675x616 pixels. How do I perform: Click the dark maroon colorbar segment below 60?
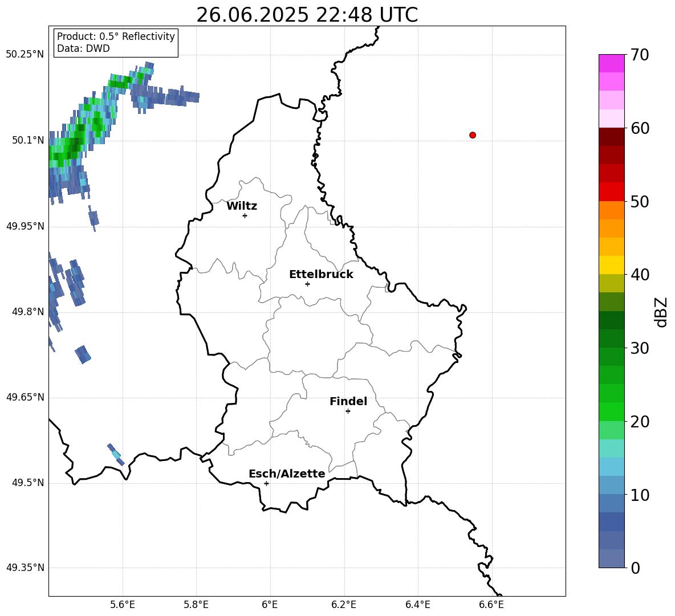coord(611,137)
